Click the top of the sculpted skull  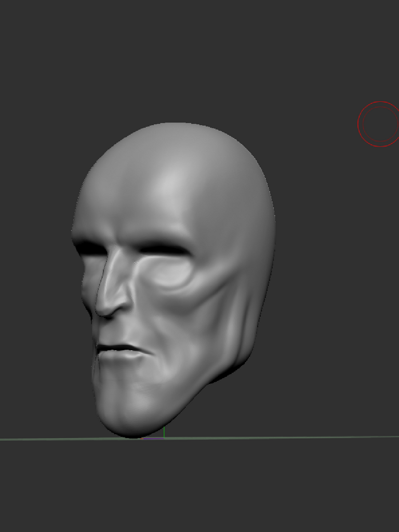click(174, 127)
